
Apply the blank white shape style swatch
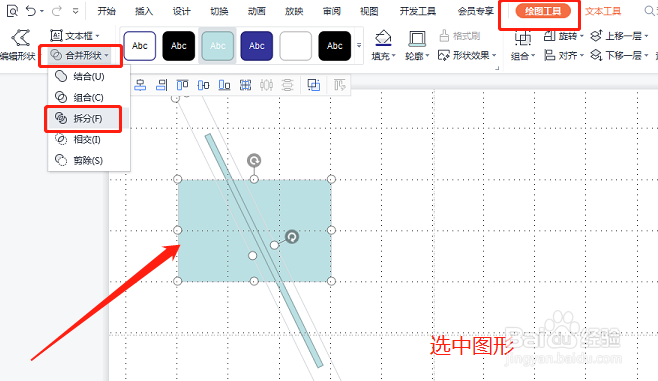[296, 46]
